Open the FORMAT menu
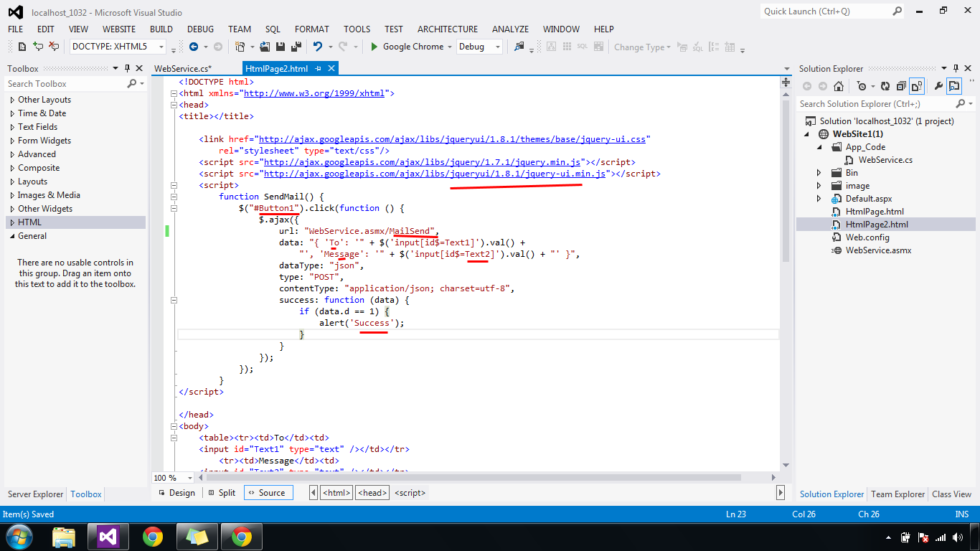Image resolution: width=980 pixels, height=551 pixels. click(x=312, y=29)
